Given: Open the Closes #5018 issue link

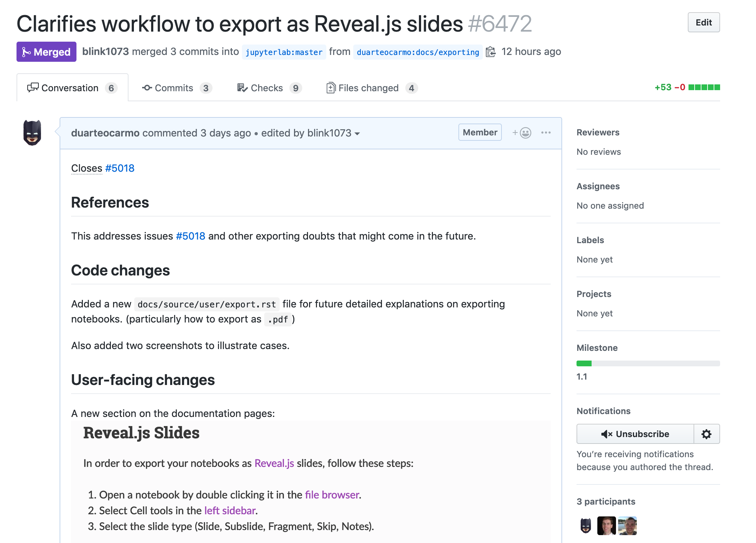Looking at the screenshot, I should click(120, 168).
